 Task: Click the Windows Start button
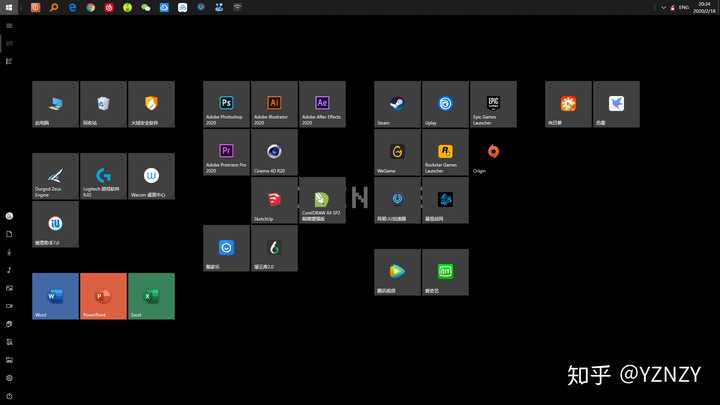(x=9, y=7)
